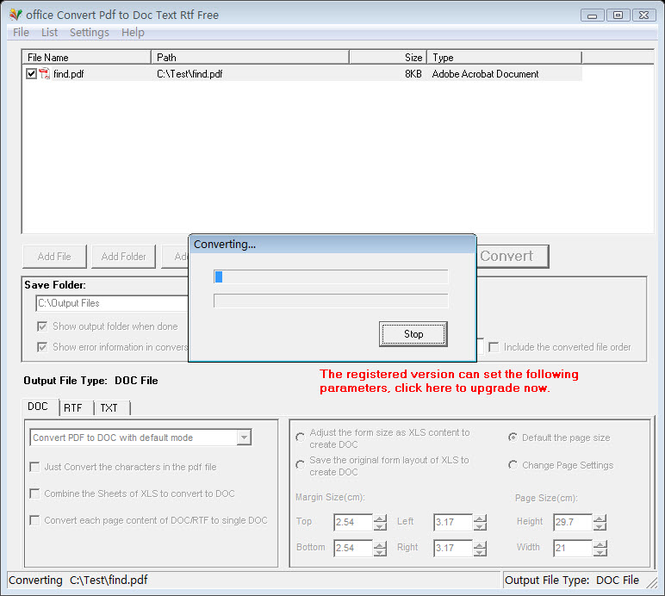The height and width of the screenshot is (596, 665).
Task: Open the Help menu
Action: coord(133,32)
